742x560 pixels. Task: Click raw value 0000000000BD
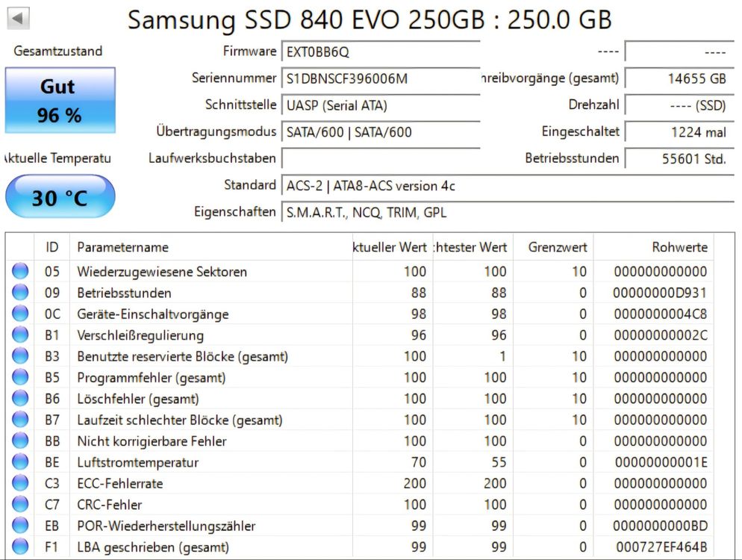click(660, 526)
